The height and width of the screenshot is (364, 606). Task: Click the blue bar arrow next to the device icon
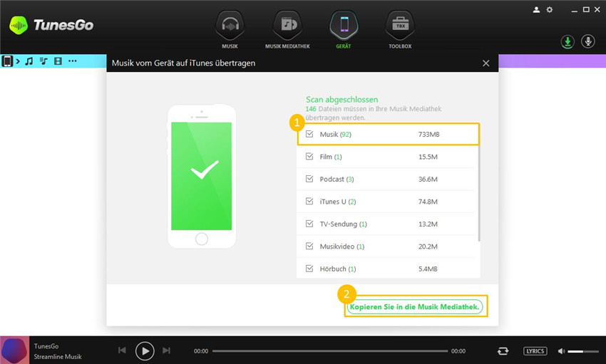click(18, 61)
